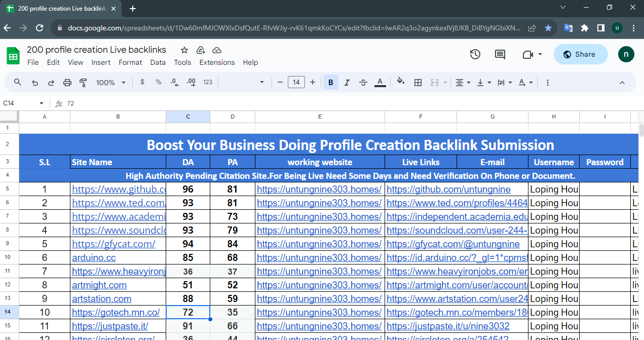Open version history

pos(475,54)
